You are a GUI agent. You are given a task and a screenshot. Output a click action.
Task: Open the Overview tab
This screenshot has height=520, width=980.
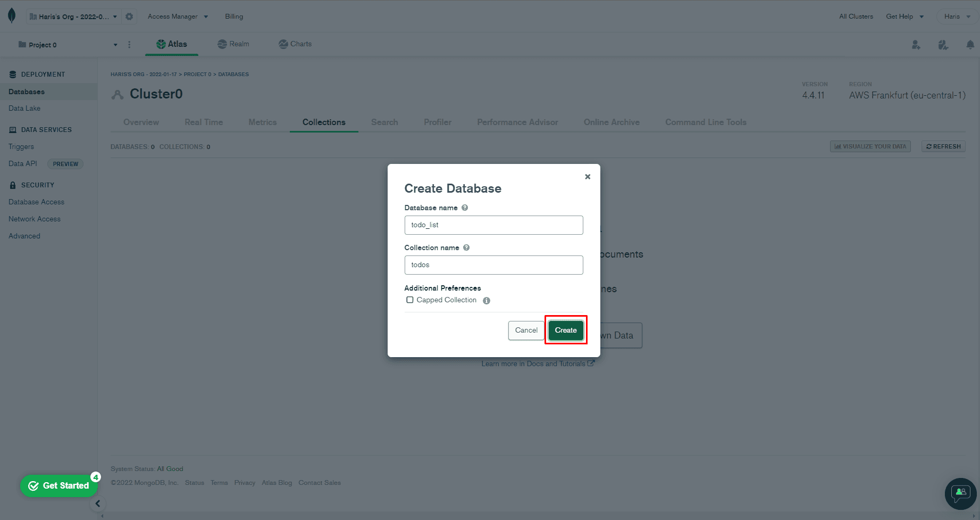pos(141,122)
